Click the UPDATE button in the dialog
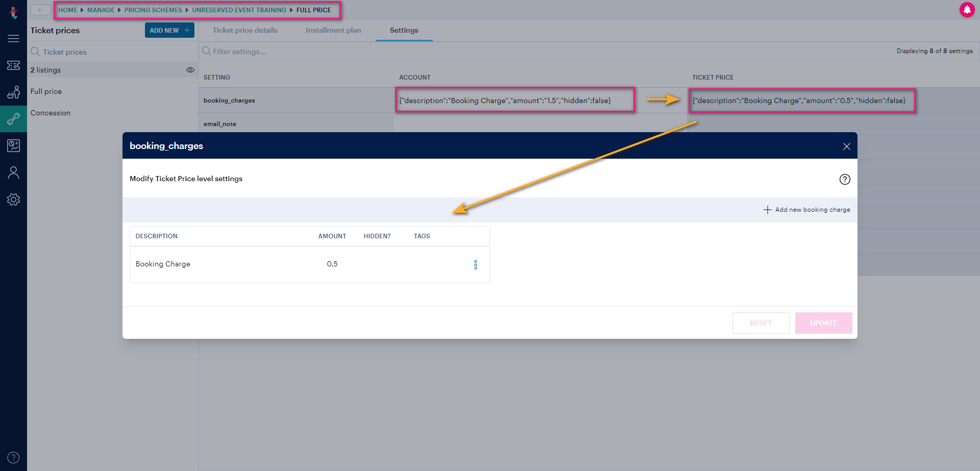This screenshot has height=471, width=980. pyautogui.click(x=823, y=323)
